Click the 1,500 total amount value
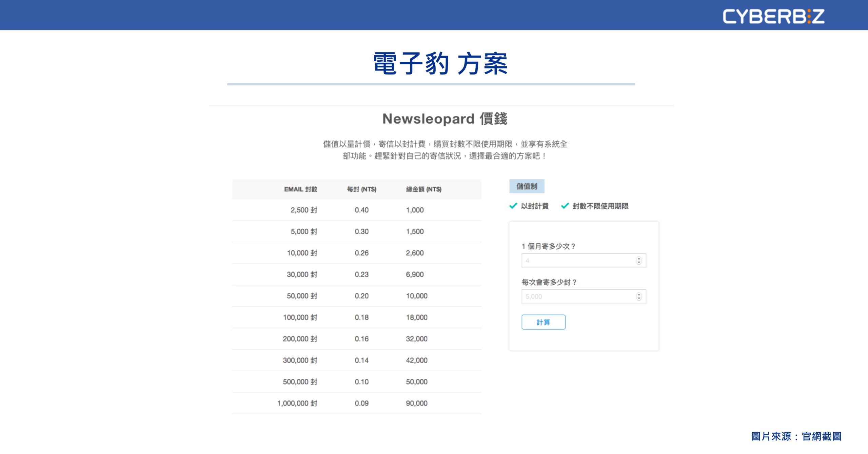 415,231
